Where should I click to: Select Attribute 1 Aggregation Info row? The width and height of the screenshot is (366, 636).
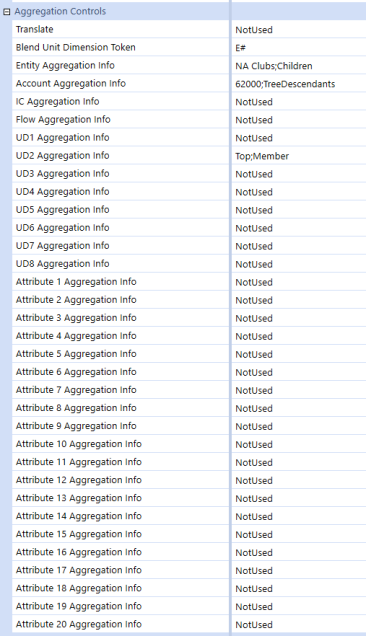tap(189, 282)
